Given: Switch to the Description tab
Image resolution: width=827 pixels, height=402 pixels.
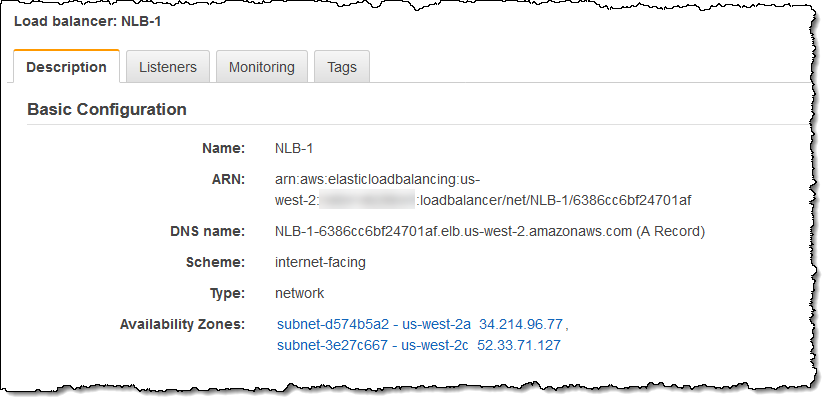Looking at the screenshot, I should (x=66, y=67).
